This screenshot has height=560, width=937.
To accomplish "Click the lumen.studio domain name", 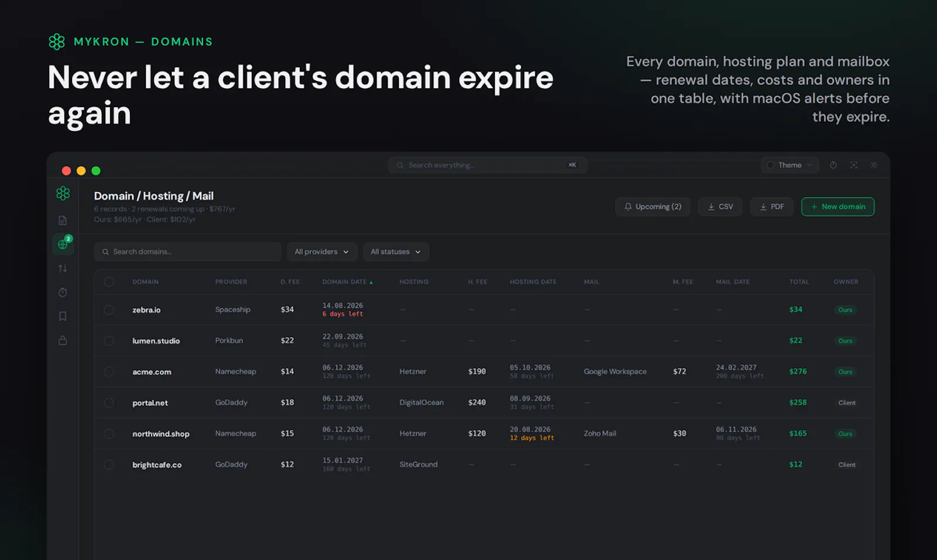I will tap(156, 341).
